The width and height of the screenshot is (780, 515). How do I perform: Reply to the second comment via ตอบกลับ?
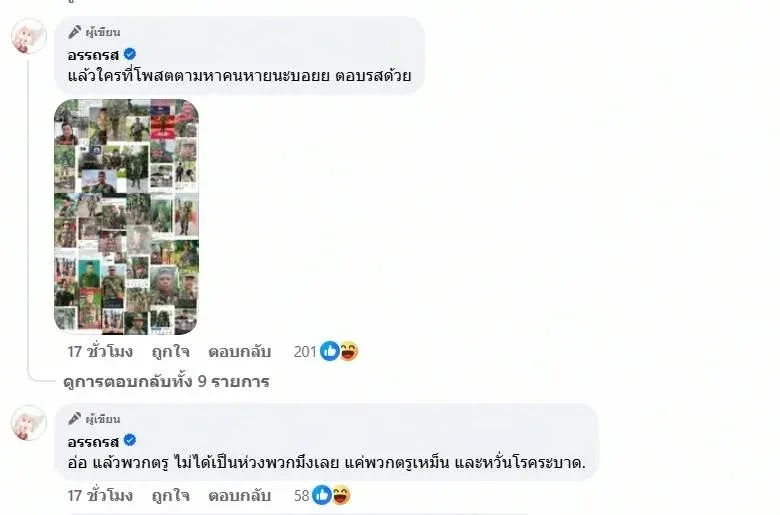tap(239, 496)
